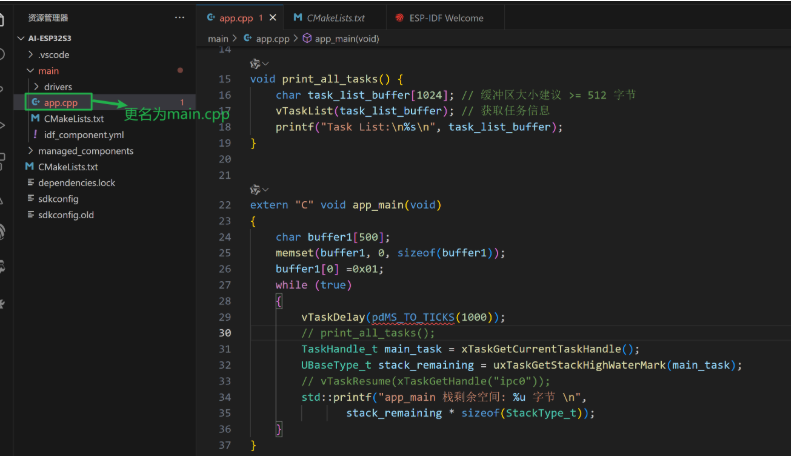Click 'while' keyword on line 27
The image size is (791, 456).
291,285
